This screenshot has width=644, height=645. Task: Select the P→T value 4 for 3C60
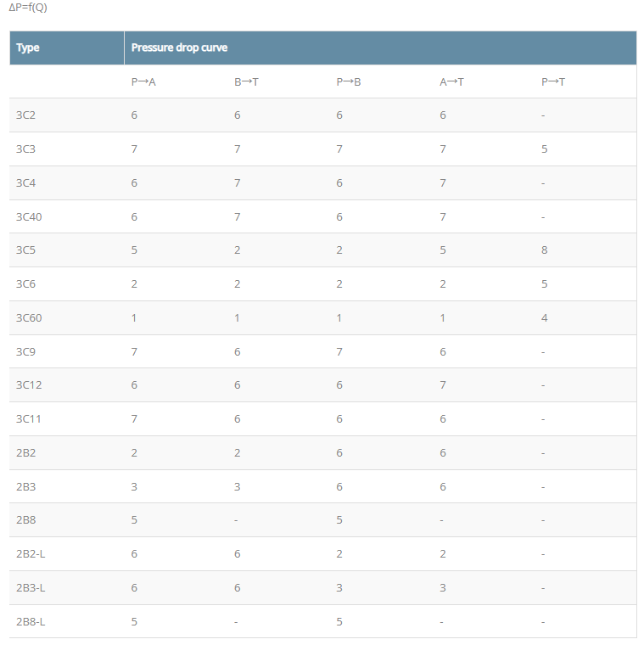coord(544,317)
